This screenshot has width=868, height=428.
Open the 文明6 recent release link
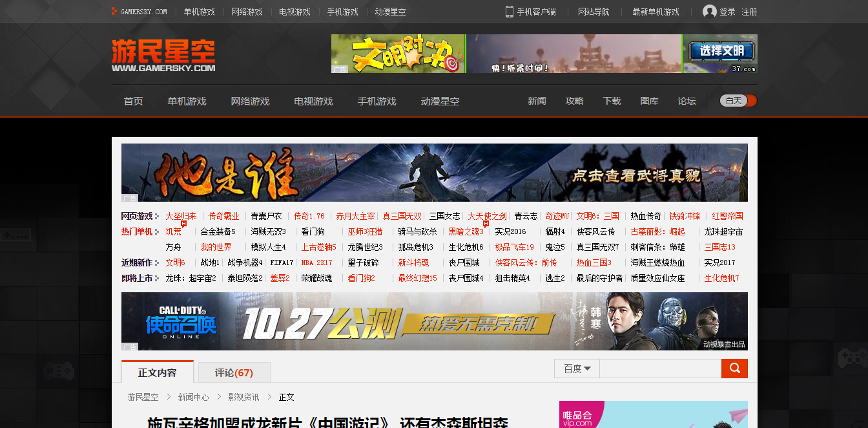pos(175,262)
